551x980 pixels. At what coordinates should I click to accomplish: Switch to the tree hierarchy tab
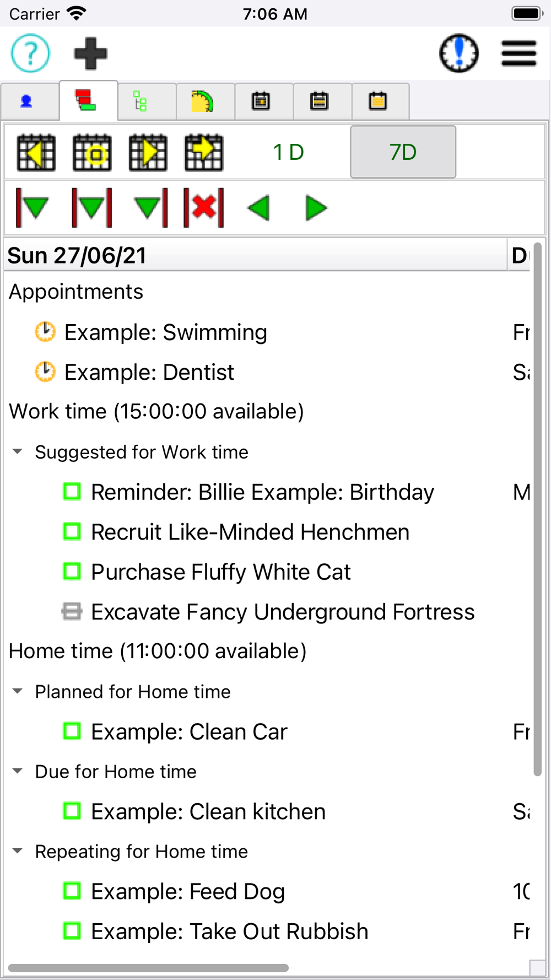[x=141, y=101]
